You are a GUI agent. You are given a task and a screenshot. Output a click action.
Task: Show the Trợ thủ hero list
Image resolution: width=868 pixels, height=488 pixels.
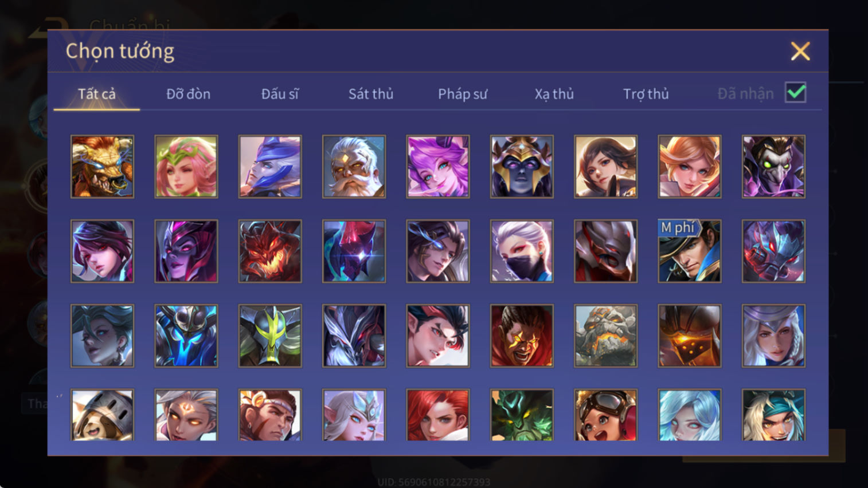(646, 94)
